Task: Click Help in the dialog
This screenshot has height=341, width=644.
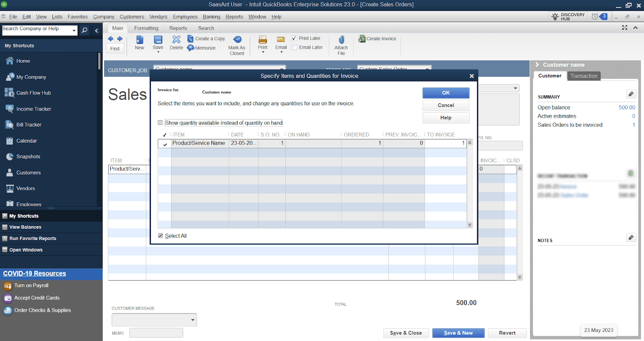Action: pyautogui.click(x=446, y=118)
